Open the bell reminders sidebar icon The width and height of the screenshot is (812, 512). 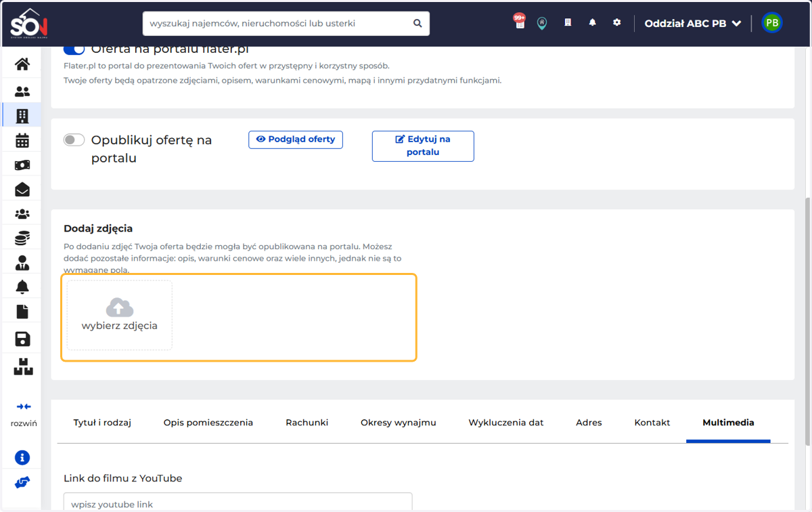point(22,287)
